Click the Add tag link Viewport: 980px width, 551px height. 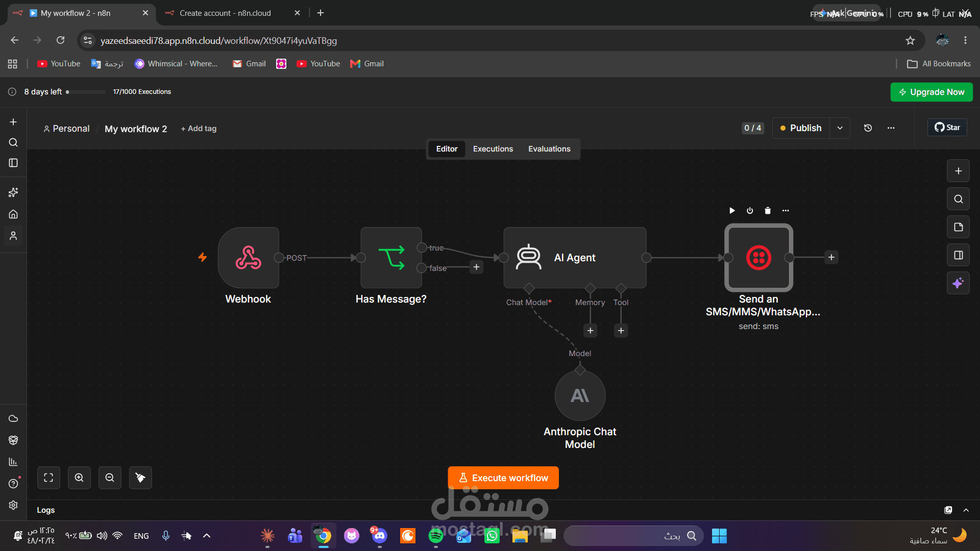199,129
